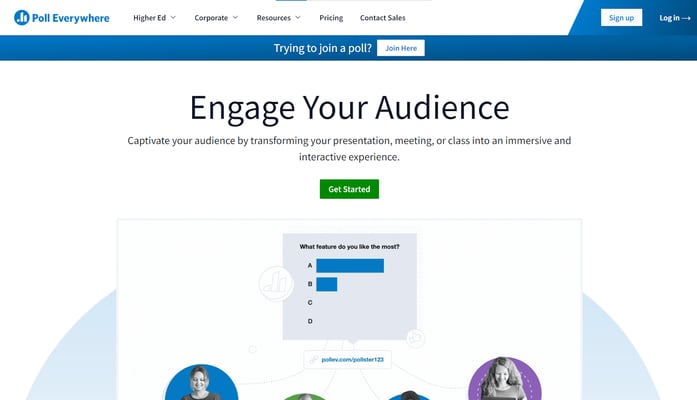Click the woman's photo in the blue circle
This screenshot has height=400, width=697.
coord(201,382)
